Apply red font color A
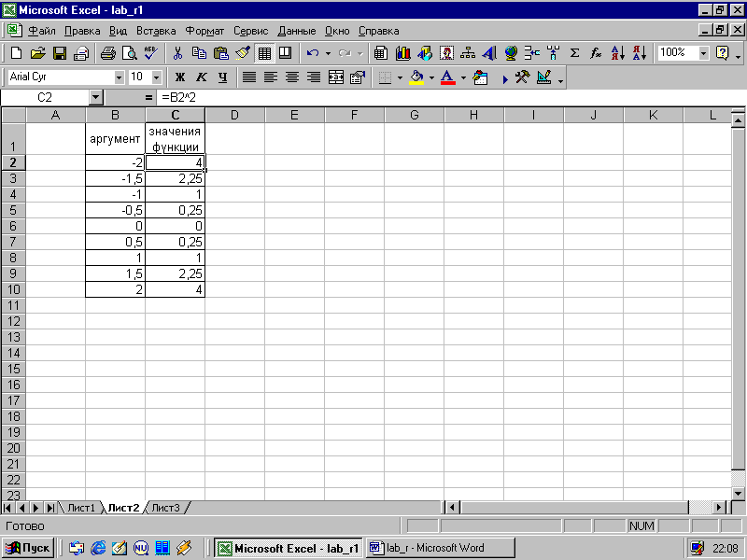This screenshot has height=560, width=747. (x=448, y=77)
